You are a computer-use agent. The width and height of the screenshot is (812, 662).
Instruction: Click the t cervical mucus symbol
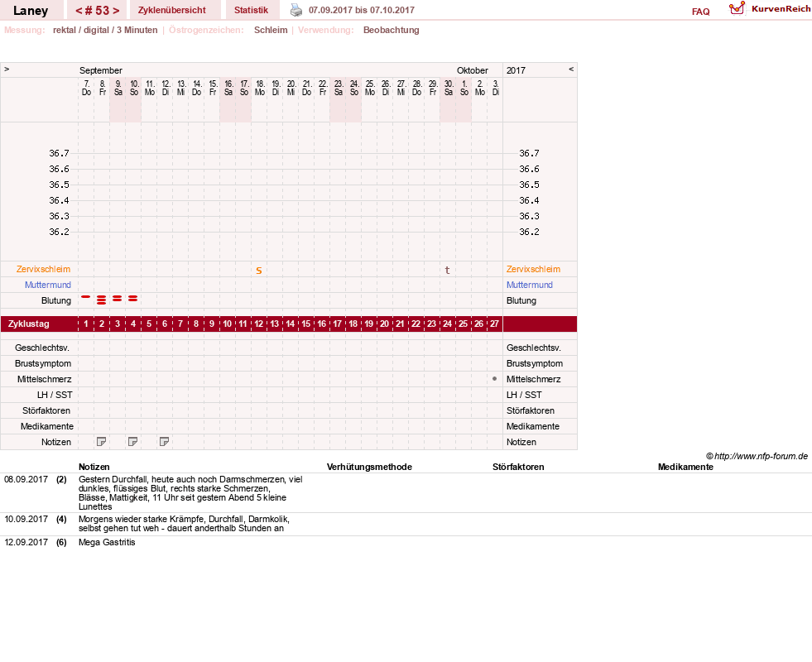click(x=448, y=270)
